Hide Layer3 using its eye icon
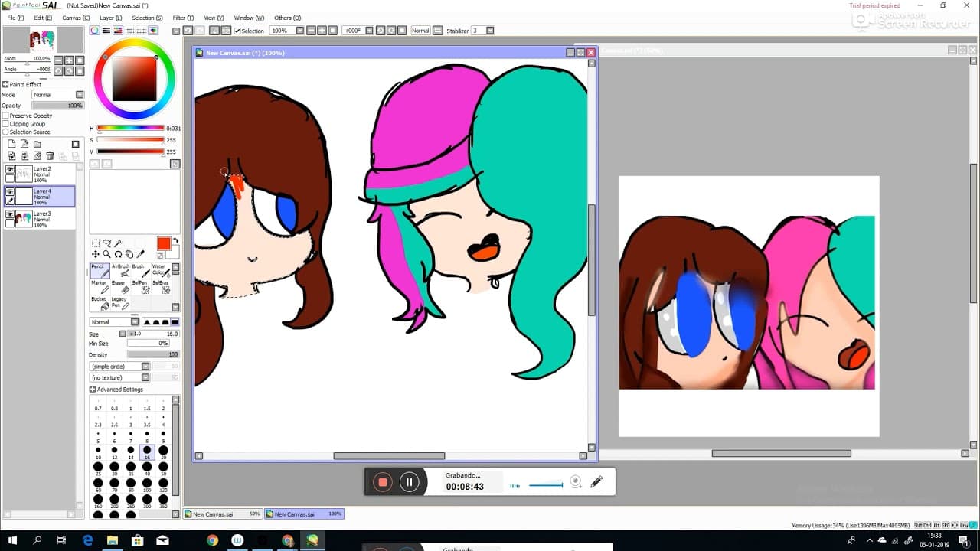 click(10, 214)
